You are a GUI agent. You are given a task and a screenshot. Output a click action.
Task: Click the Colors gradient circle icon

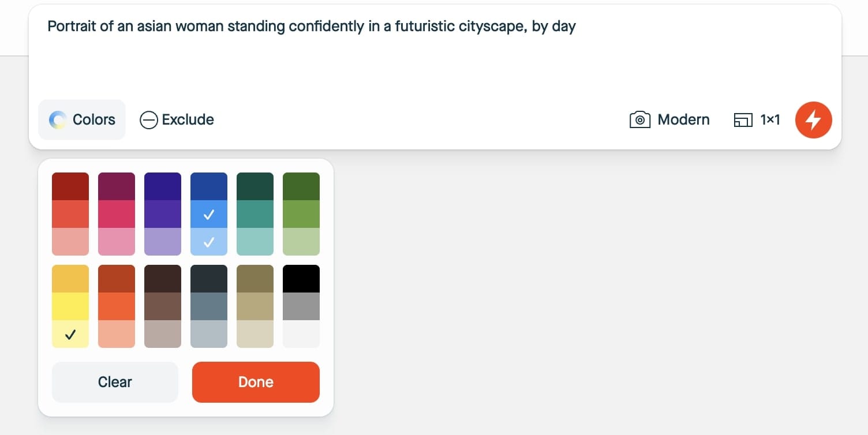click(x=58, y=119)
